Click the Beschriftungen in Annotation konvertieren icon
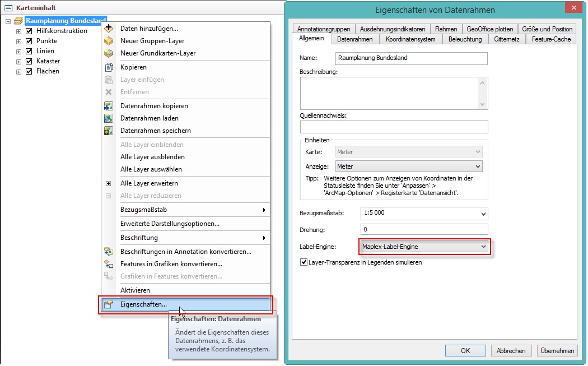 point(109,252)
